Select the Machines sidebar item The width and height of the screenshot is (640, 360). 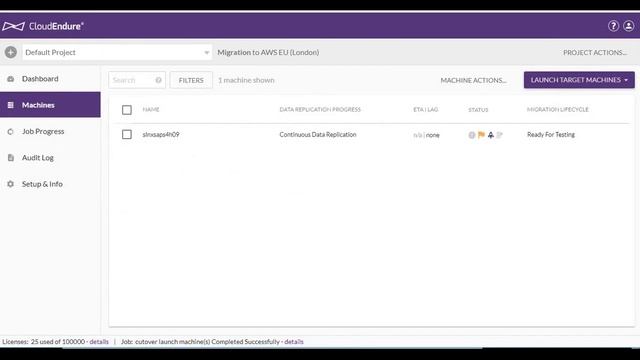[50, 105]
